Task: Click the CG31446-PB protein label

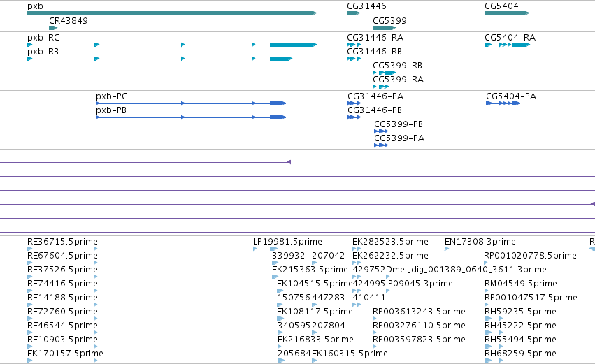Action: 375,110
